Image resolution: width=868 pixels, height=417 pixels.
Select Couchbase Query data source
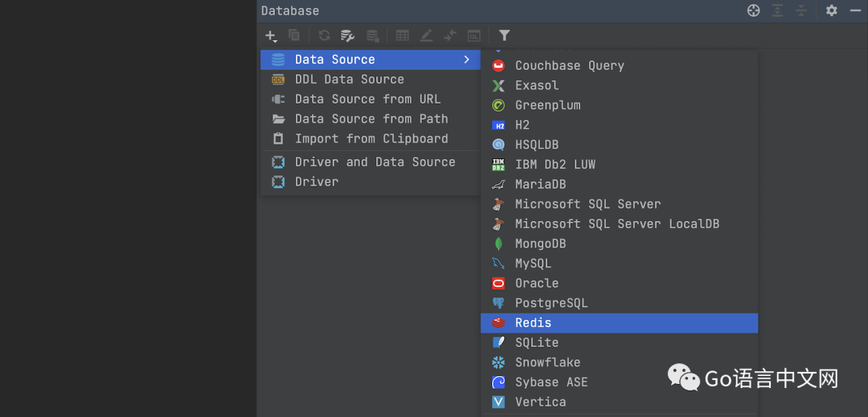tap(569, 66)
